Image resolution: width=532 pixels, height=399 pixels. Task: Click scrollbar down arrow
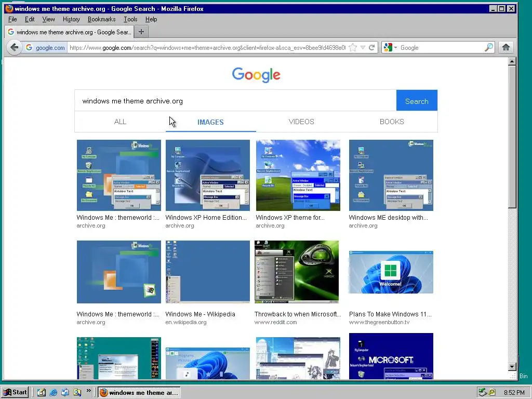(512, 366)
